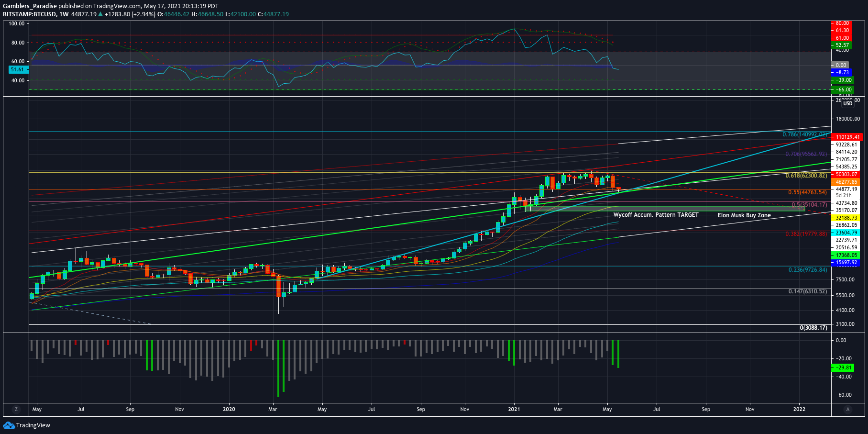
Task: Click the red 50303.07 price label
Action: (846, 175)
